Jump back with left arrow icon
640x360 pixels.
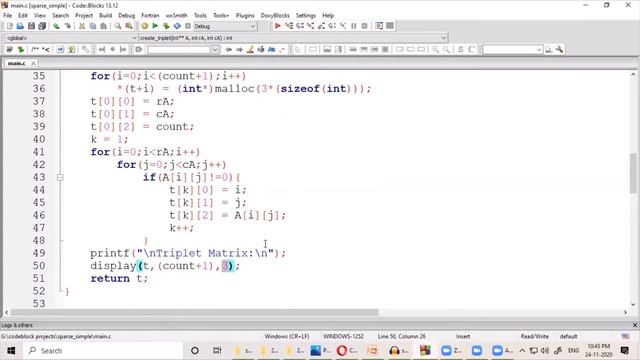229,49
